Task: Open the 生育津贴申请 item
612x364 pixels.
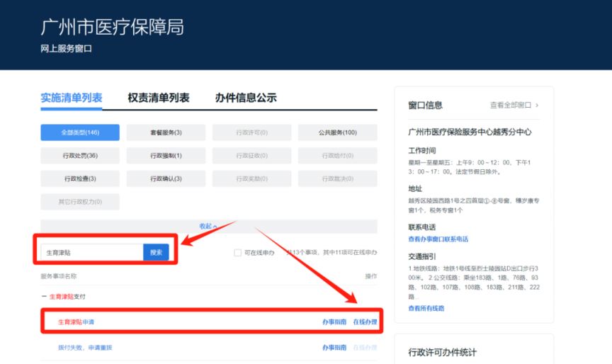Action: click(x=76, y=322)
